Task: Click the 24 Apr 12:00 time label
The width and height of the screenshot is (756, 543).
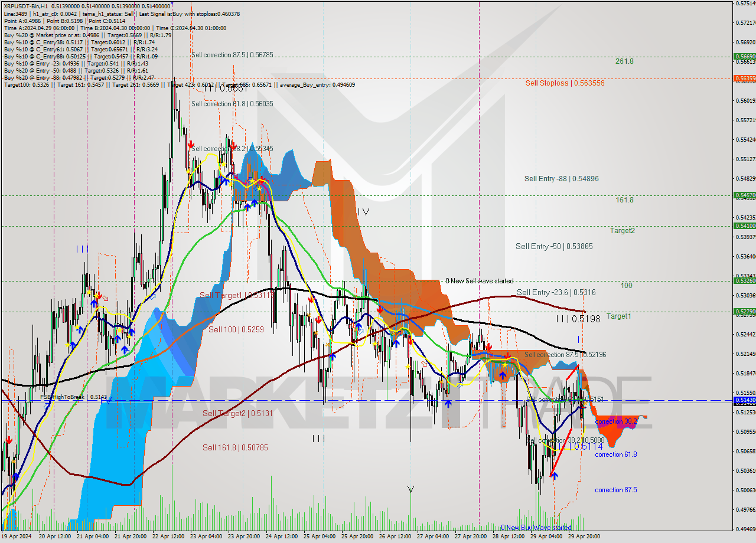Action: 282,537
